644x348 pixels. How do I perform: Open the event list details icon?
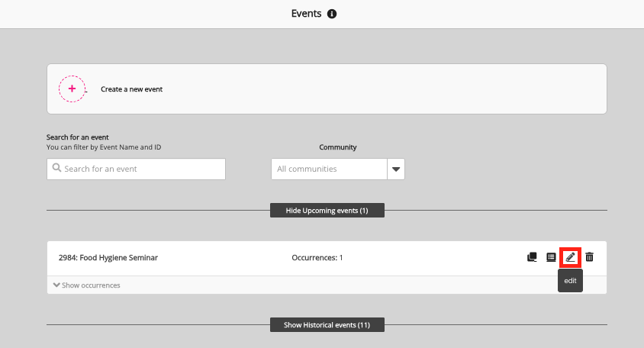tap(551, 257)
